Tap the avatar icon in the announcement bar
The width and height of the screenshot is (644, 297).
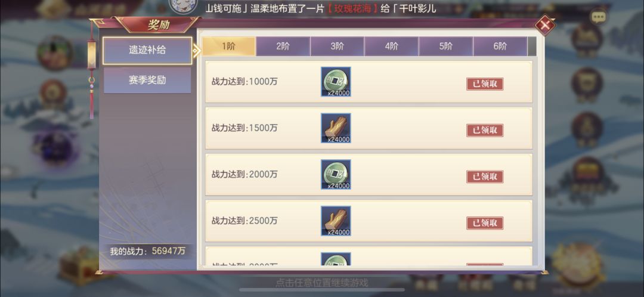183,7
